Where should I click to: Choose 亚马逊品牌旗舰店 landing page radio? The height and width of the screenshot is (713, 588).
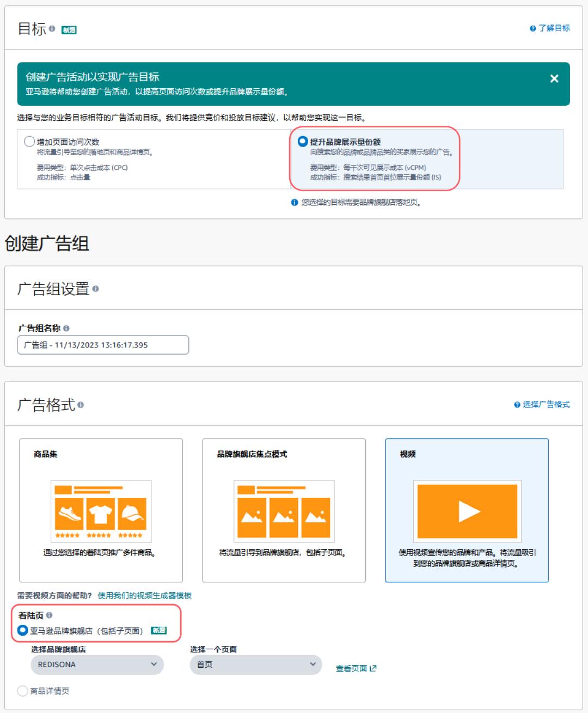point(23,631)
